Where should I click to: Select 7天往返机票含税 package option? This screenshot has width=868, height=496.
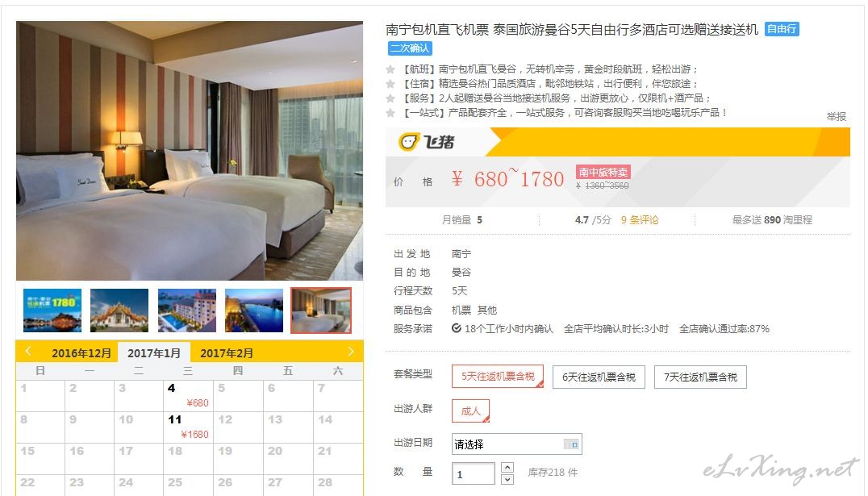[700, 377]
